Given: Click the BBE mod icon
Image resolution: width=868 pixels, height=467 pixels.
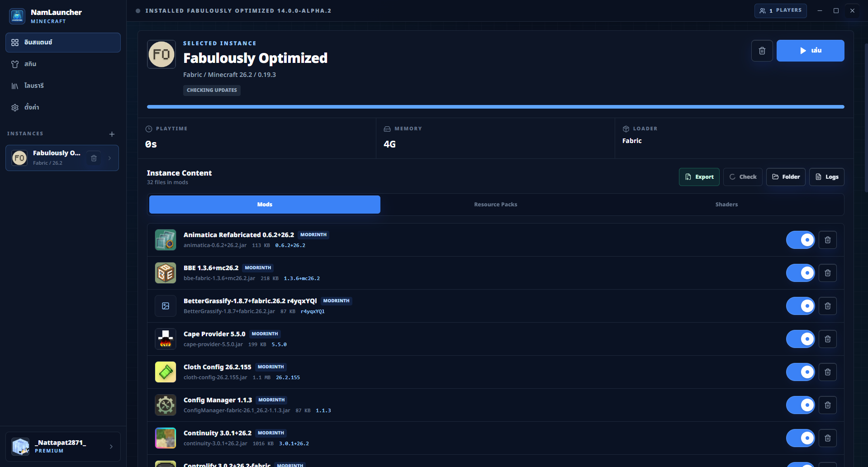Looking at the screenshot, I should [166, 273].
